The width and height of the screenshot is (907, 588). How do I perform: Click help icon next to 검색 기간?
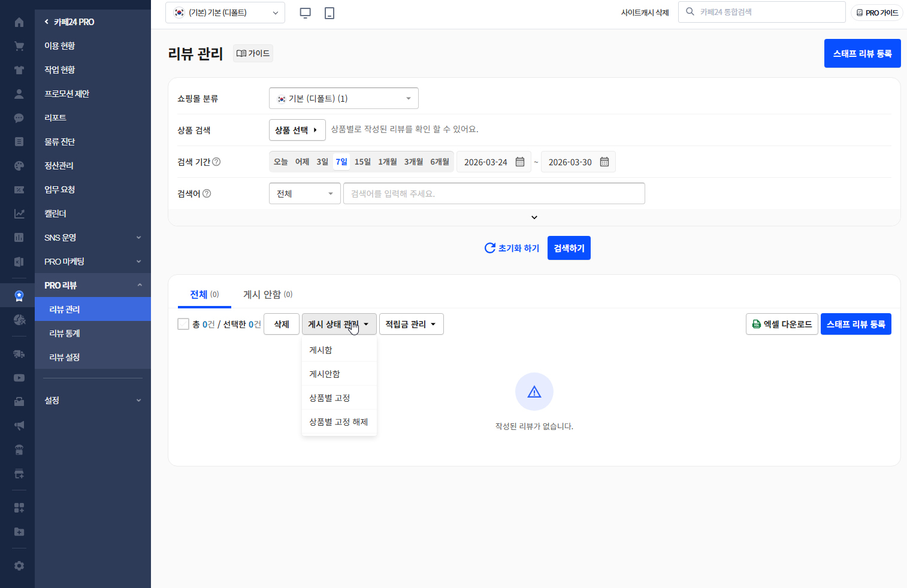click(217, 162)
